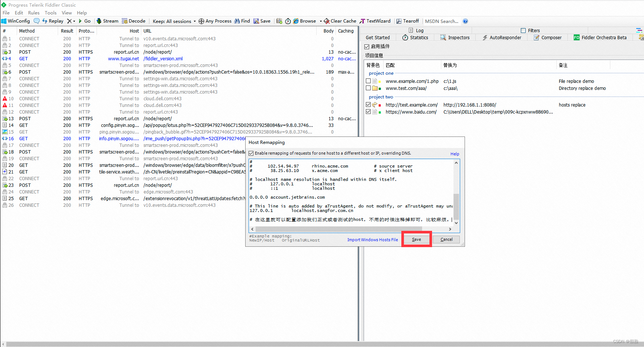Click the camera screenshot icon
This screenshot has width=644, height=347.
click(x=279, y=21)
